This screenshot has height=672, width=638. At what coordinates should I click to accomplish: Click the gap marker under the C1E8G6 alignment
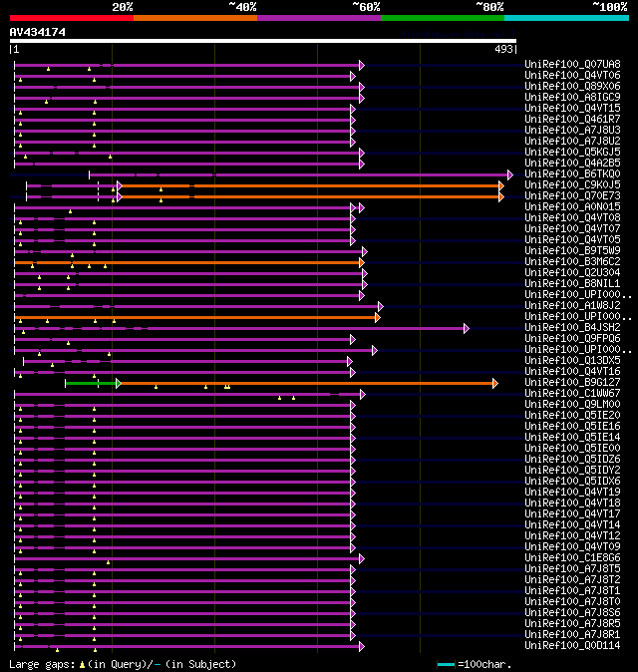tap(108, 562)
